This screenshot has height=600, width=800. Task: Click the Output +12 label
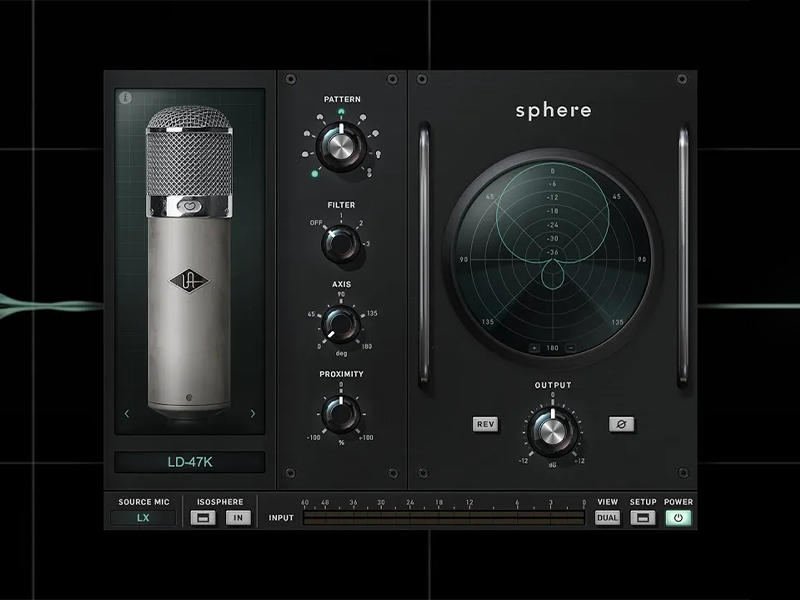tap(579, 461)
